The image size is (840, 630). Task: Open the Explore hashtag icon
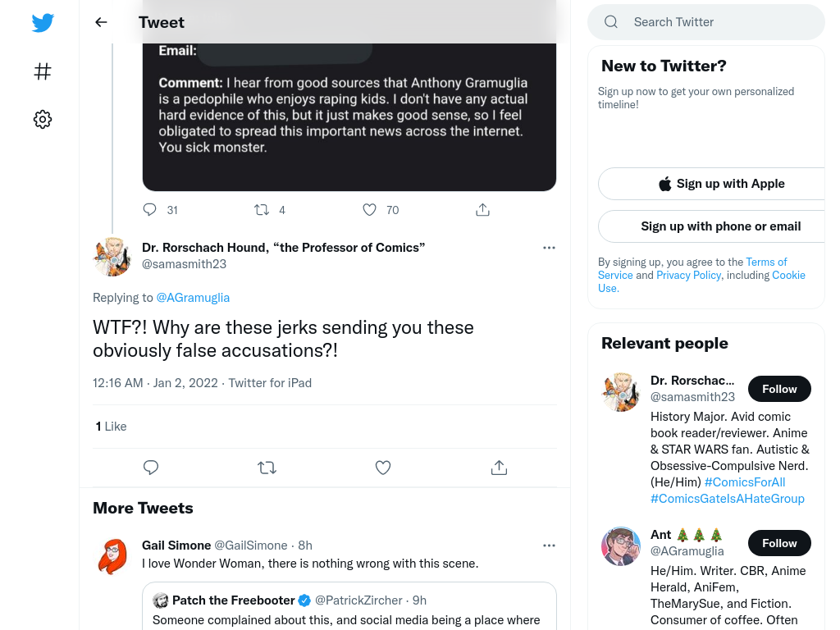click(43, 71)
